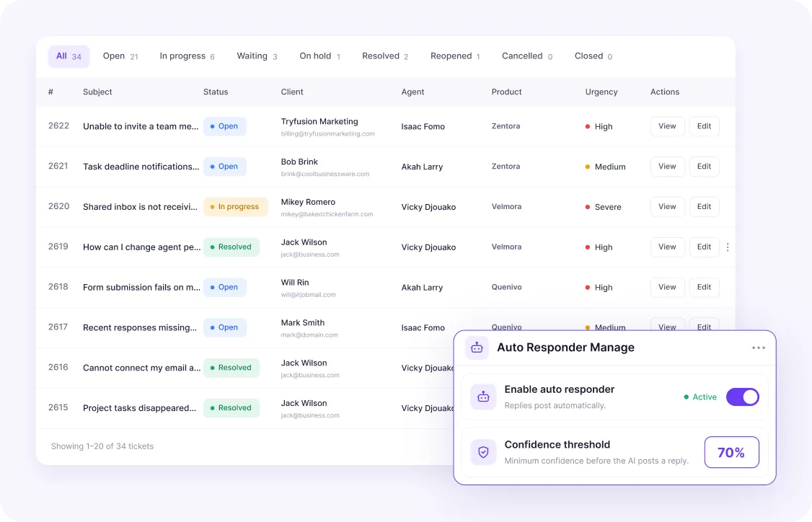Viewport: 812px width, 522px height.
Task: Click 'Showing 1–20 of 34 tickets' text
Action: click(102, 446)
